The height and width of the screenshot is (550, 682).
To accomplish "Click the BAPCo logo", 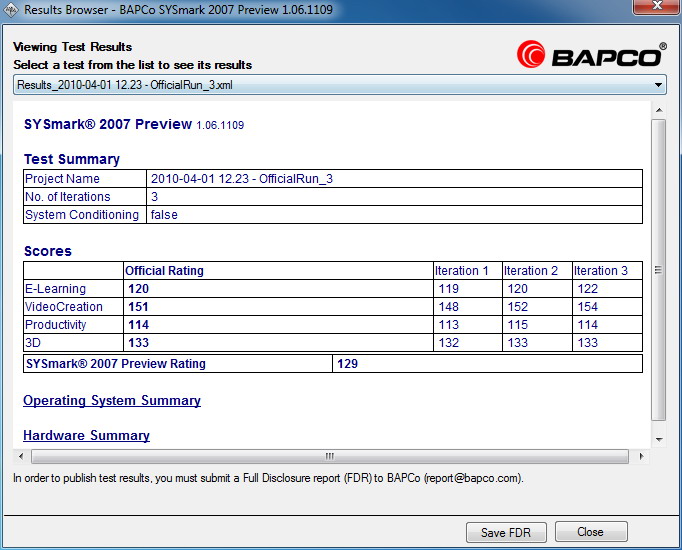I will tap(592, 55).
